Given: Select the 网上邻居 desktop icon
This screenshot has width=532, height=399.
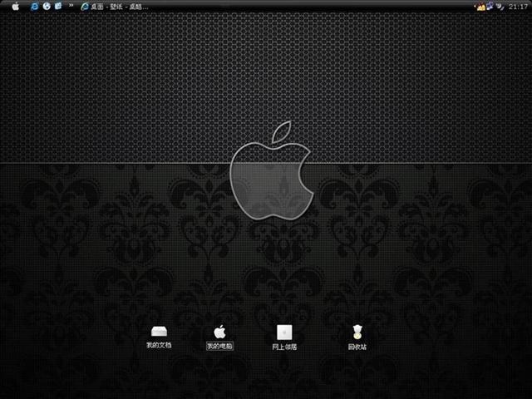Looking at the screenshot, I should pyautogui.click(x=284, y=332).
